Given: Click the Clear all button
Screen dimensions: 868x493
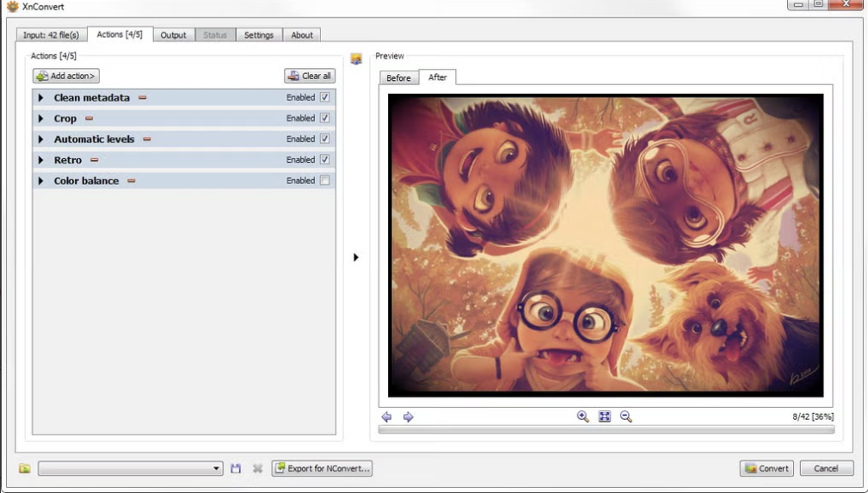Looking at the screenshot, I should coord(310,76).
